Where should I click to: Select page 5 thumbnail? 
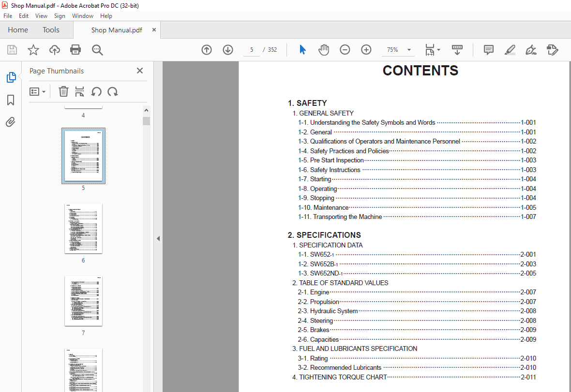point(83,156)
